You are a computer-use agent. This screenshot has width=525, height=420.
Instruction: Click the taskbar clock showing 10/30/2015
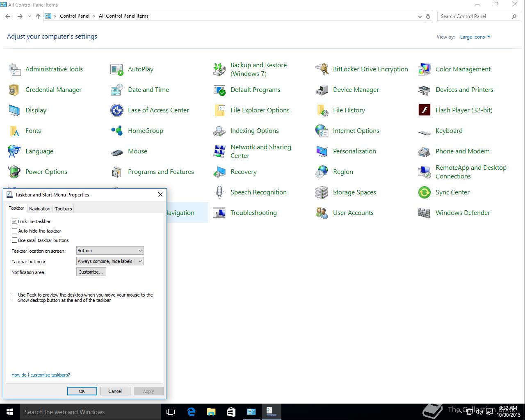tap(508, 412)
